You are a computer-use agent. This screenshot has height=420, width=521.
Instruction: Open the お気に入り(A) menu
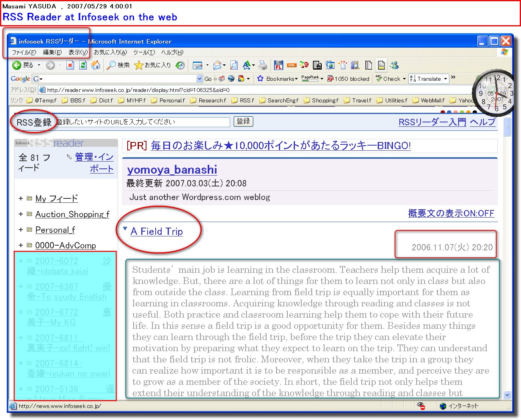pos(110,52)
